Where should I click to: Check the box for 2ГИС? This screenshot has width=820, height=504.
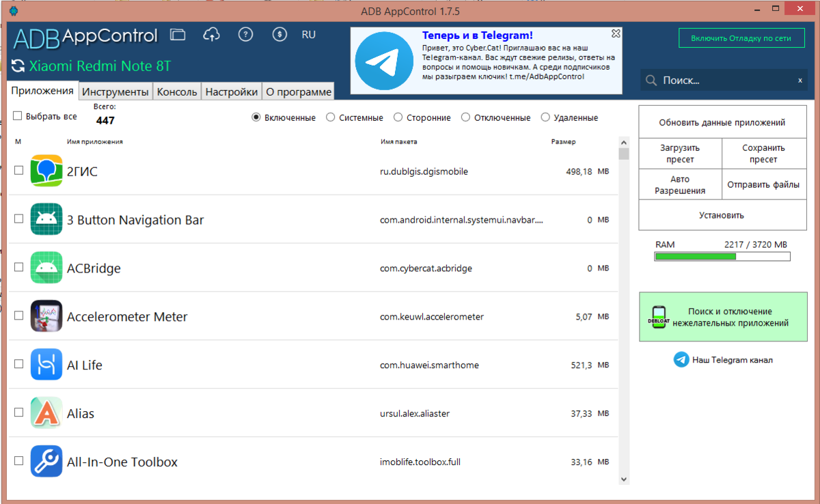tap(19, 171)
